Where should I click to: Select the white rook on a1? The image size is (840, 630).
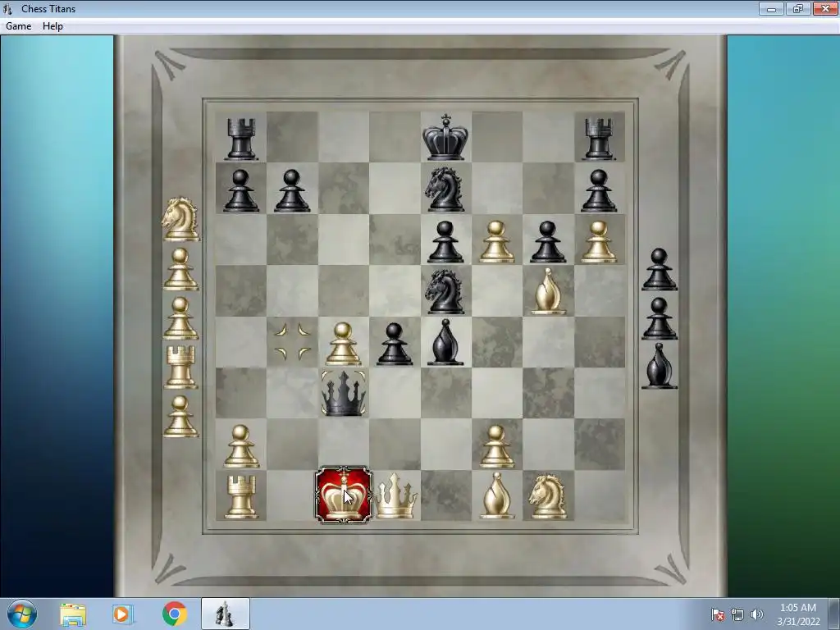(x=241, y=497)
